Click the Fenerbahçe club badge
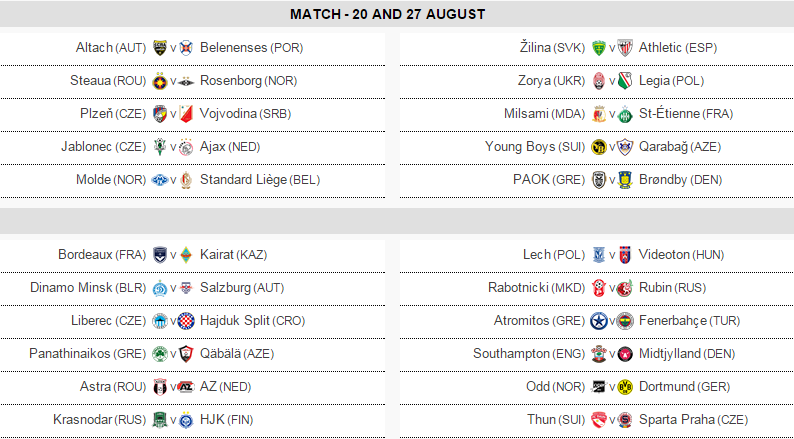Image resolution: width=794 pixels, height=439 pixels. tap(625, 321)
